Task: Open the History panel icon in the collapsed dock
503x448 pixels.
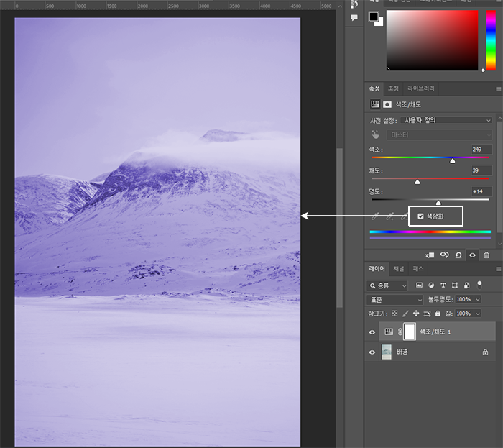Action: (354, 4)
